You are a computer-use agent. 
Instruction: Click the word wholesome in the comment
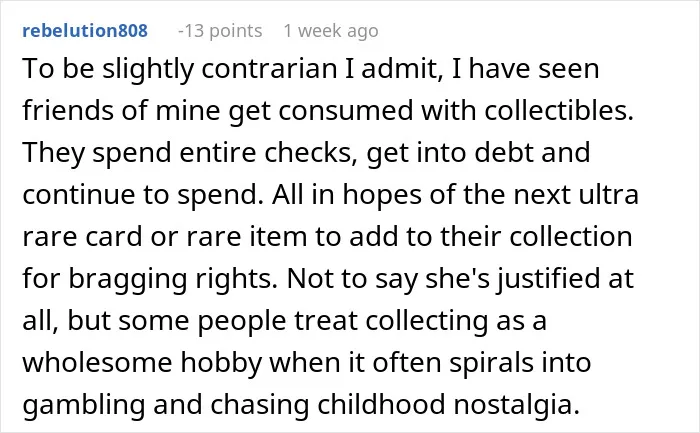[97, 362]
